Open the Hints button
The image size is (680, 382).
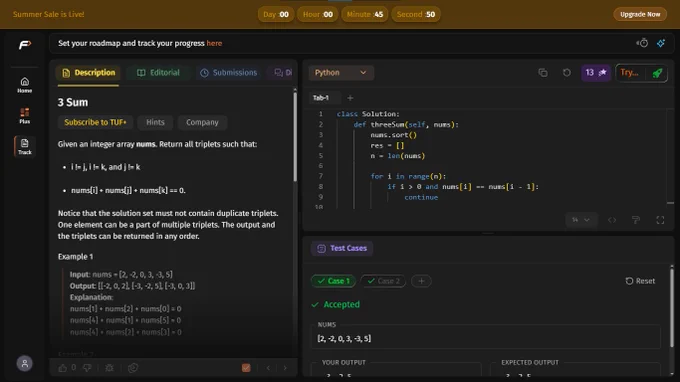[155, 122]
